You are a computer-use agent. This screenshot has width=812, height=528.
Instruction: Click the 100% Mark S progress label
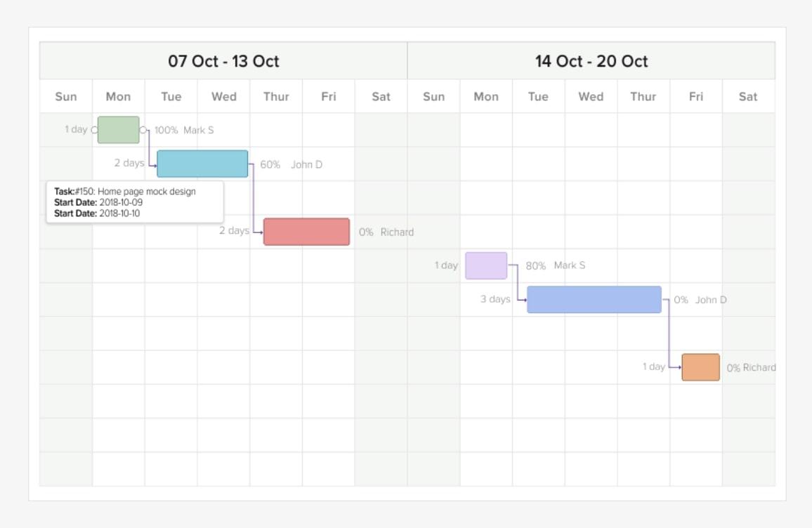pos(184,130)
